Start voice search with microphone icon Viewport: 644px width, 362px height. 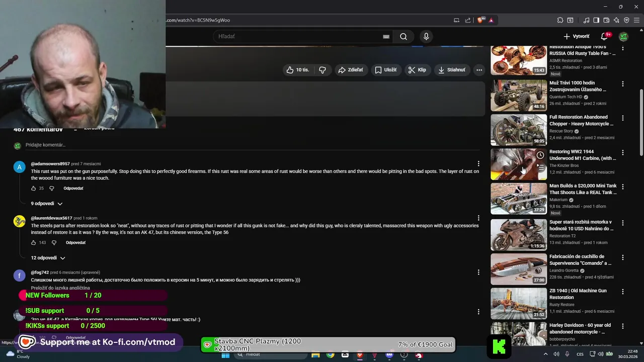[426, 36]
